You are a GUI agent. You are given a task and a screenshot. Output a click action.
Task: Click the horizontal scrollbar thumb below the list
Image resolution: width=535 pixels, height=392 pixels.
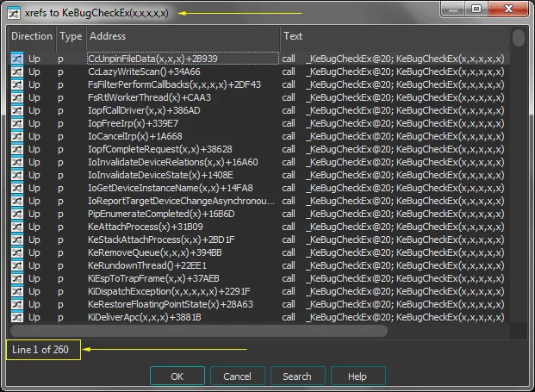pyautogui.click(x=199, y=331)
